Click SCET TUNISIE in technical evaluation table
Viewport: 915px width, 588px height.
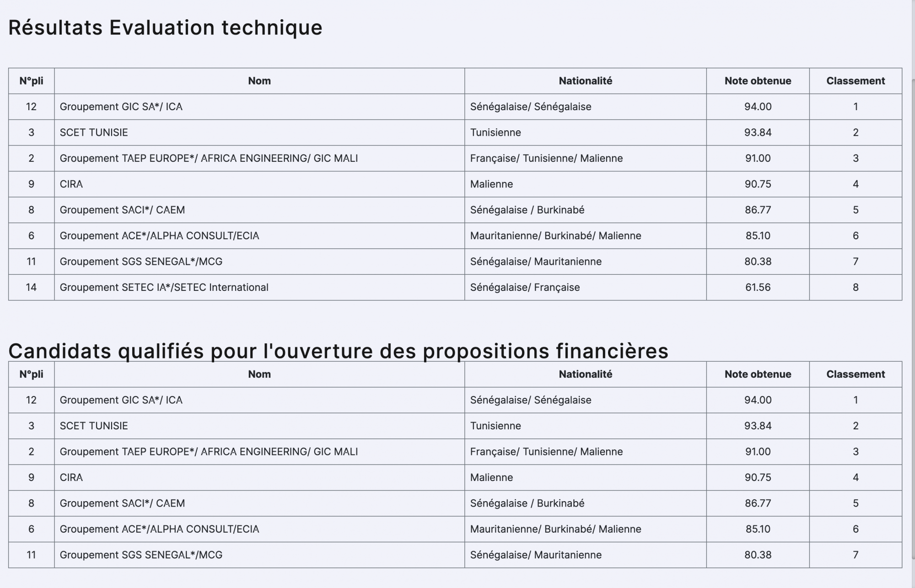pos(94,133)
